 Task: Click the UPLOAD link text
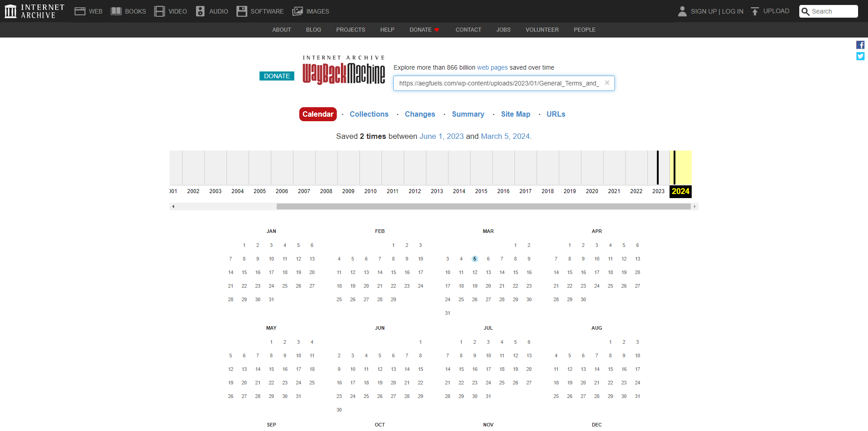(776, 11)
